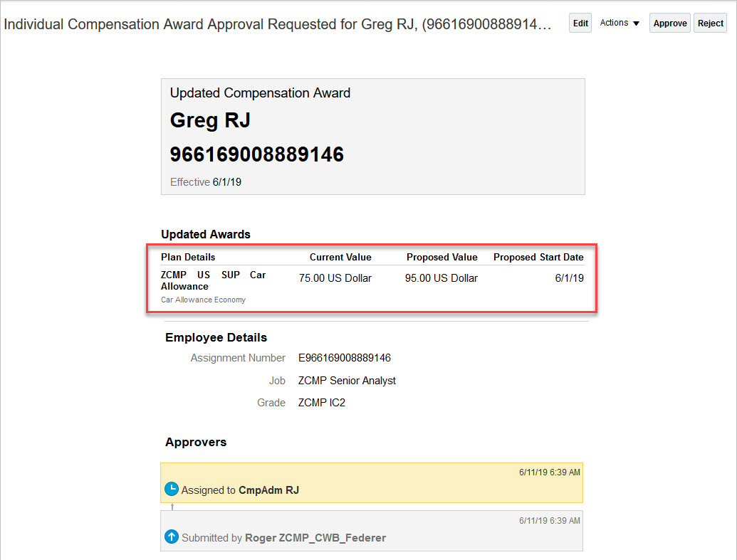
Task: Click the 75.00 US Dollar current value
Action: pyautogui.click(x=335, y=278)
